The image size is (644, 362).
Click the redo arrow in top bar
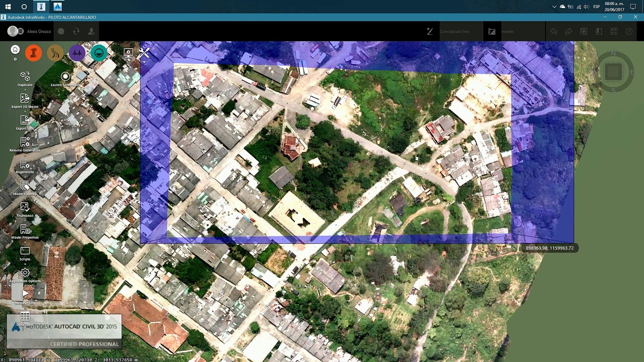pos(569,31)
